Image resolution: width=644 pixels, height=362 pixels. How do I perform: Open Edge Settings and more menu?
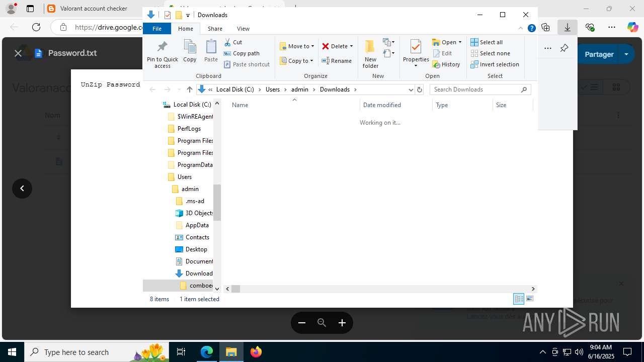(612, 27)
